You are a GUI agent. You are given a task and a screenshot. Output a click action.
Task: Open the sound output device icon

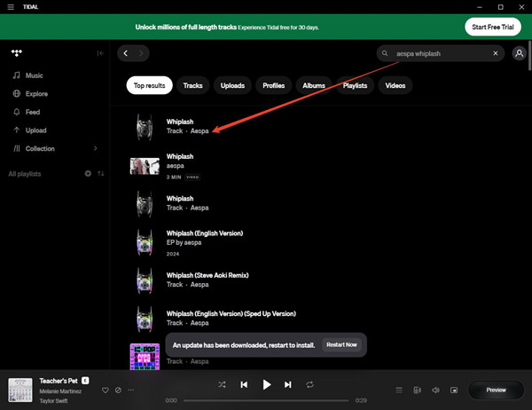[418, 390]
